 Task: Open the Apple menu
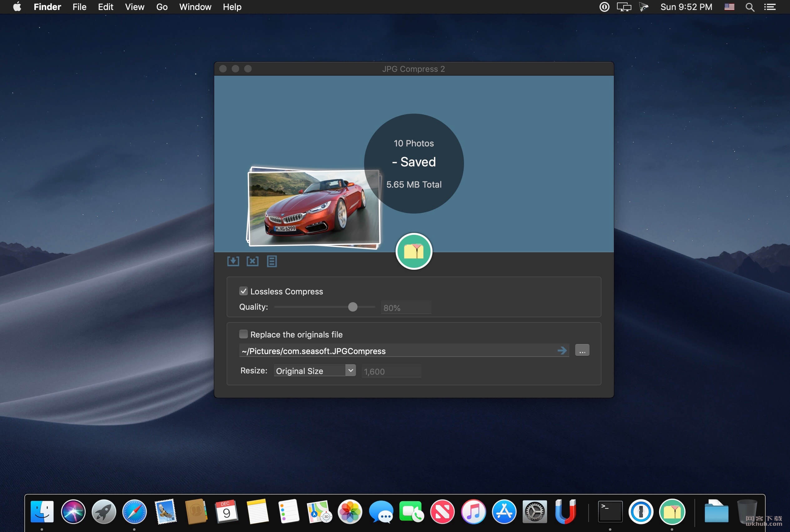pos(17,7)
